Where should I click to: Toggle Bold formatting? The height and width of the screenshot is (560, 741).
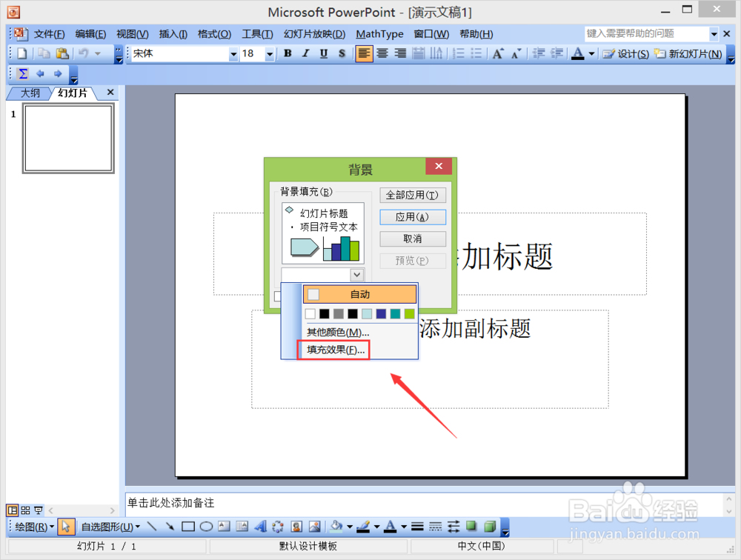pos(288,53)
